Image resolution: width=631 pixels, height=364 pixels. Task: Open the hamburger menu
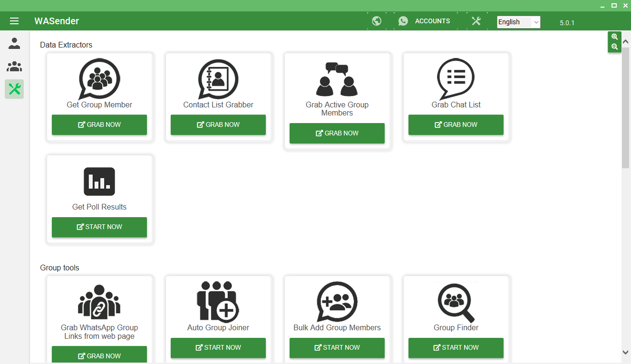[14, 21]
